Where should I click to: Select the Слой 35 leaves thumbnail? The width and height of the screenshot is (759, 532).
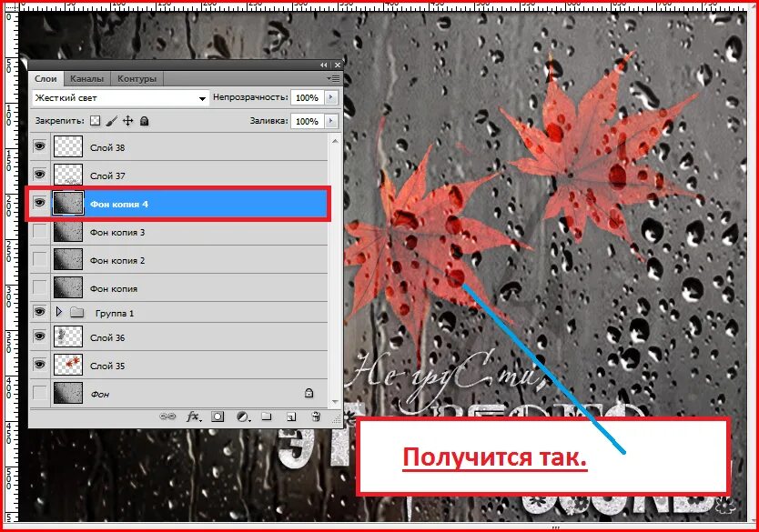coord(67,365)
